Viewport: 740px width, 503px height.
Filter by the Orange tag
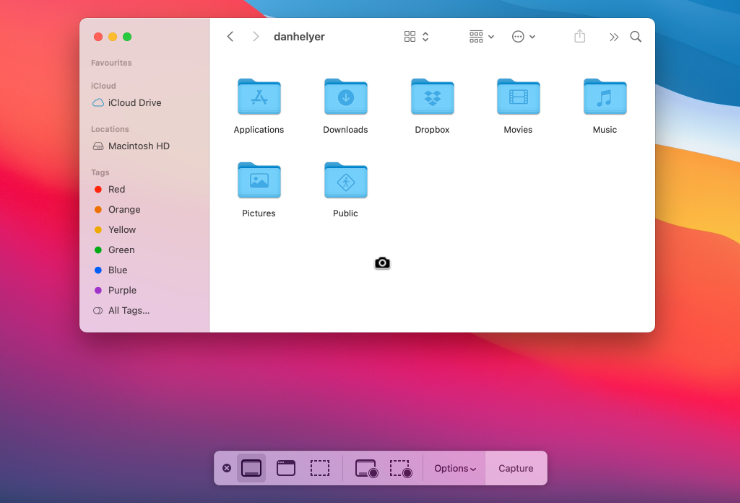point(117,210)
